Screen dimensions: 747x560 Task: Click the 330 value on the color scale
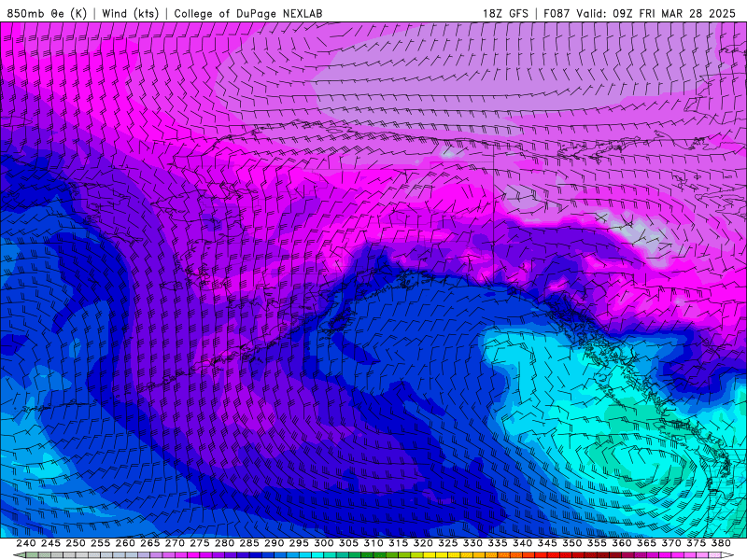472,543
